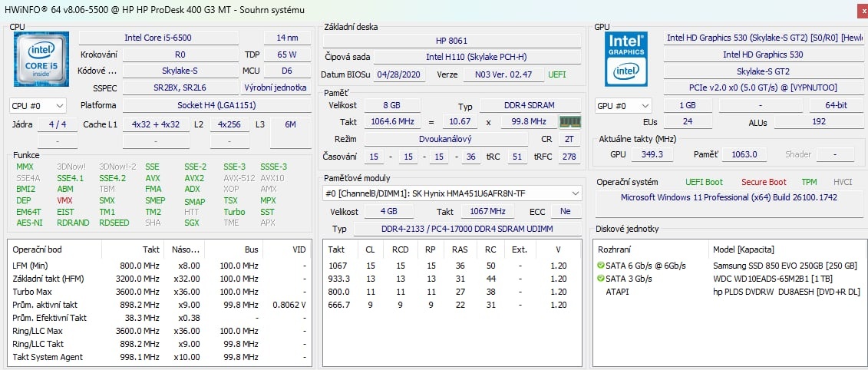Click the Socket H4 (LGA1151) platform field
868x370 pixels.
pos(216,105)
